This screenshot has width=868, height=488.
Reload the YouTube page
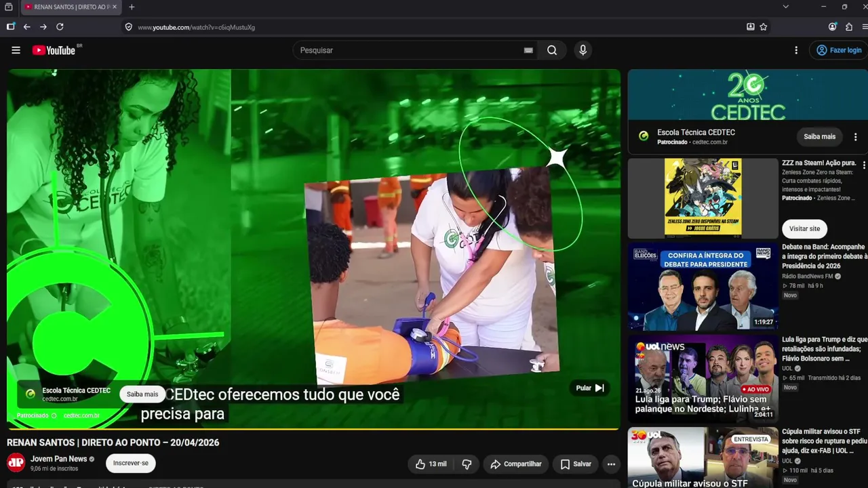click(60, 27)
